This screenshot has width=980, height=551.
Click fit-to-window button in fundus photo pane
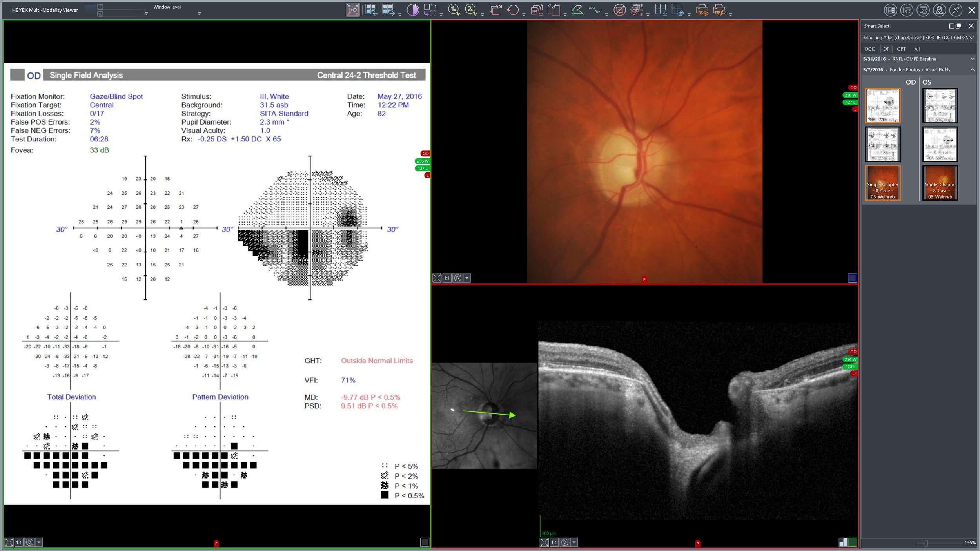point(437,278)
